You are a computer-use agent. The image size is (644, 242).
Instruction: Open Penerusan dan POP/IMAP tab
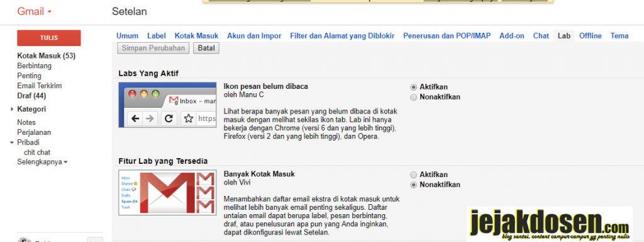coord(447,36)
